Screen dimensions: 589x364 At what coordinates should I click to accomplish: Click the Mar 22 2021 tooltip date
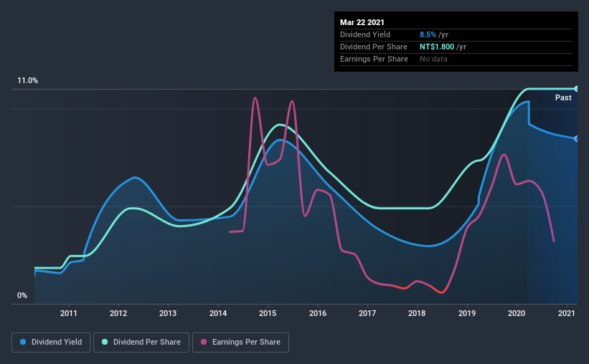[x=362, y=22]
